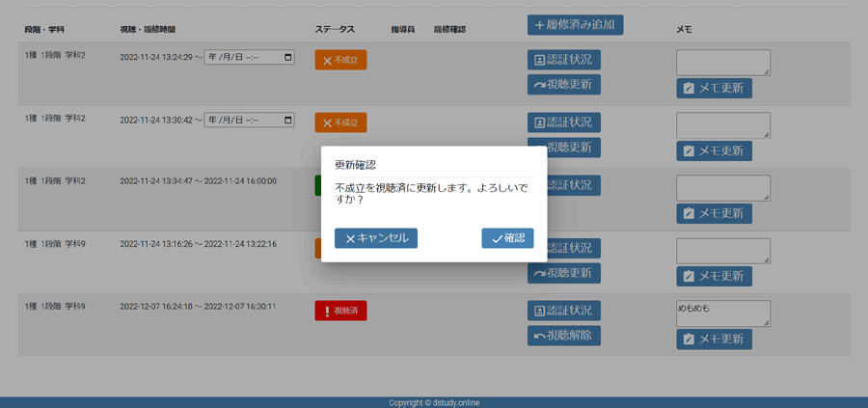Image resolution: width=868 pixels, height=408 pixels.
Task: Click the 不成立 status badge in first row
Action: (x=340, y=60)
